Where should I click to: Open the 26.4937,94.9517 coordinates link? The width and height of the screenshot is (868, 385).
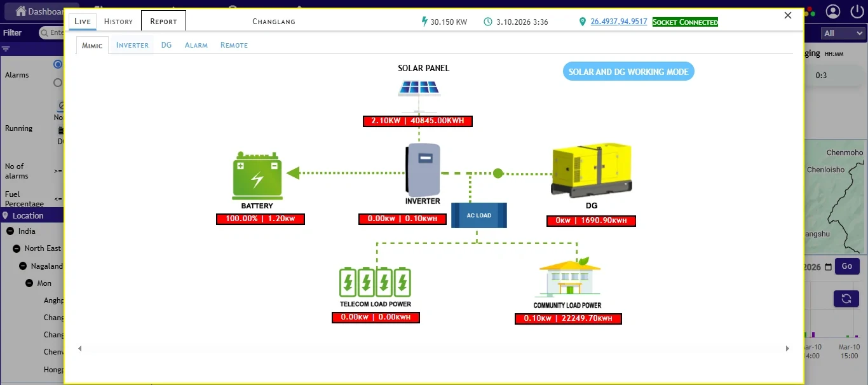coord(618,21)
